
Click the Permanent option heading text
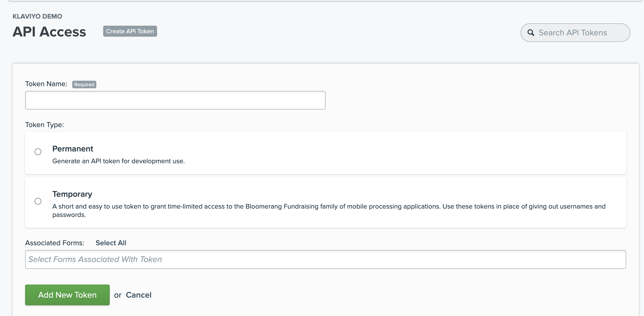coord(73,149)
